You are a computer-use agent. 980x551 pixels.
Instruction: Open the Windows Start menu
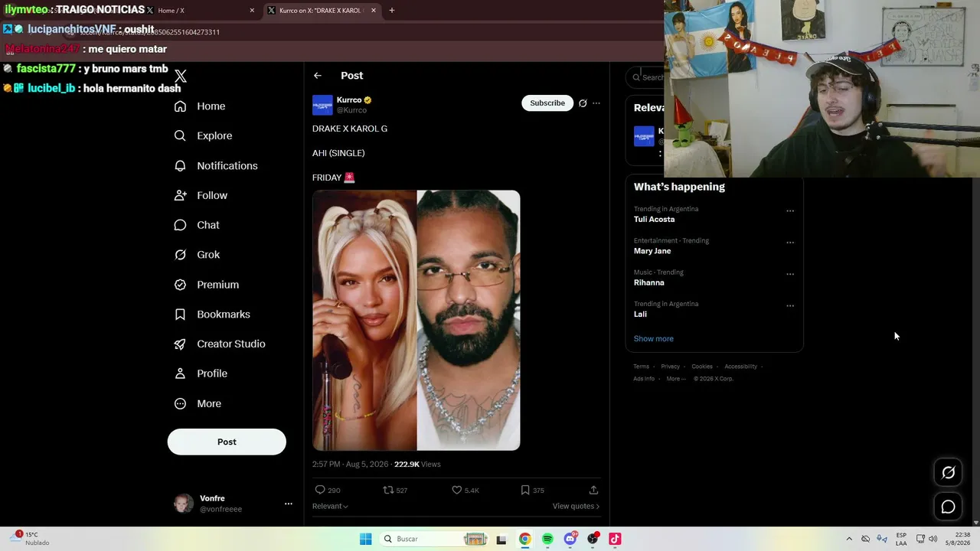366,539
